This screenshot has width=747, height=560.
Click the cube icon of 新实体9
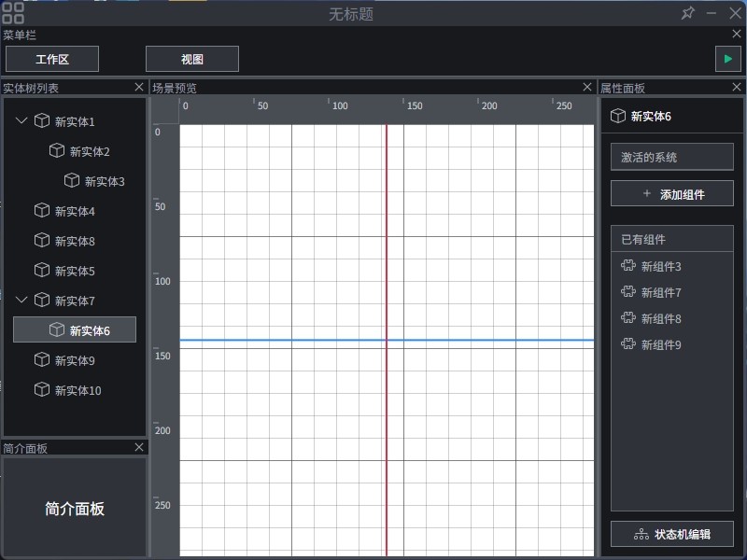tap(42, 360)
